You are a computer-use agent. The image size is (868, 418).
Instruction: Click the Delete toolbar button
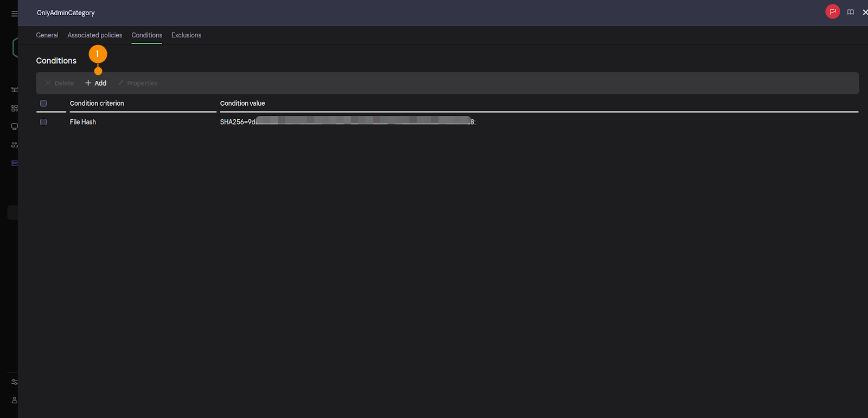[x=60, y=83]
